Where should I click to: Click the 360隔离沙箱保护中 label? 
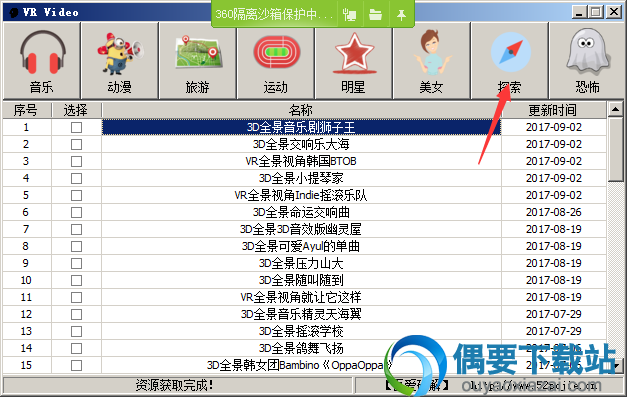(x=274, y=15)
